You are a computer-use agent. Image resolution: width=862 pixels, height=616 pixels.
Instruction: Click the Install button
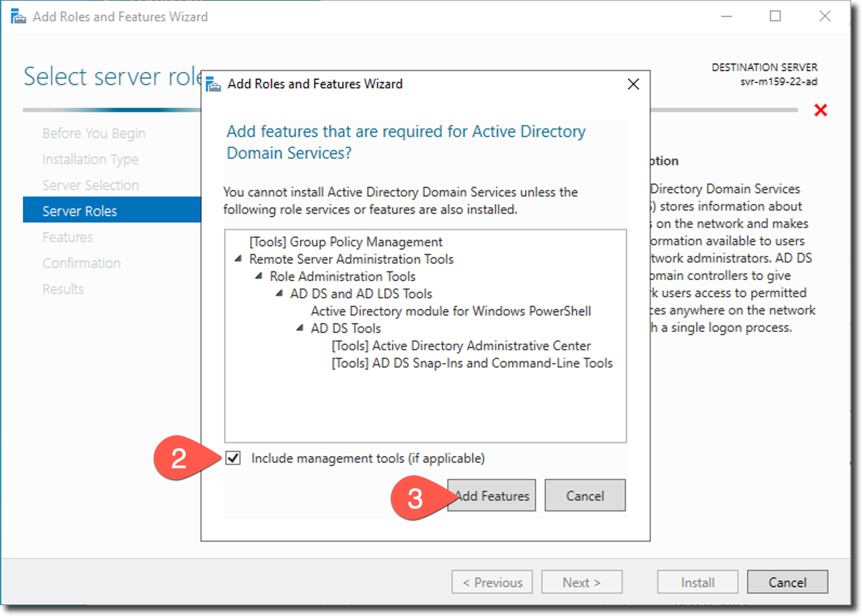tap(697, 582)
